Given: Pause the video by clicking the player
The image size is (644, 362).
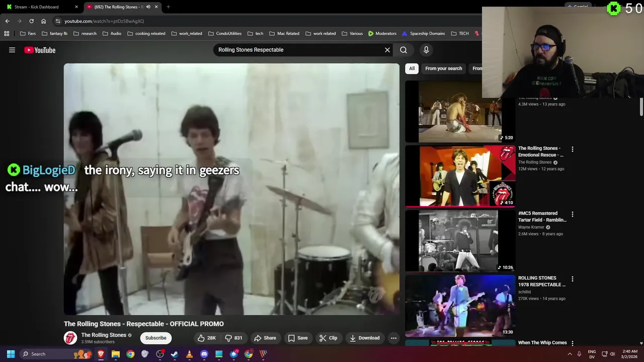Looking at the screenshot, I should [x=231, y=189].
